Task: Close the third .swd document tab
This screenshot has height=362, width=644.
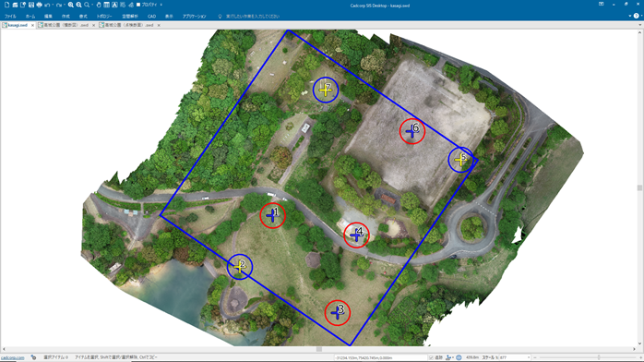Action: click(159, 25)
